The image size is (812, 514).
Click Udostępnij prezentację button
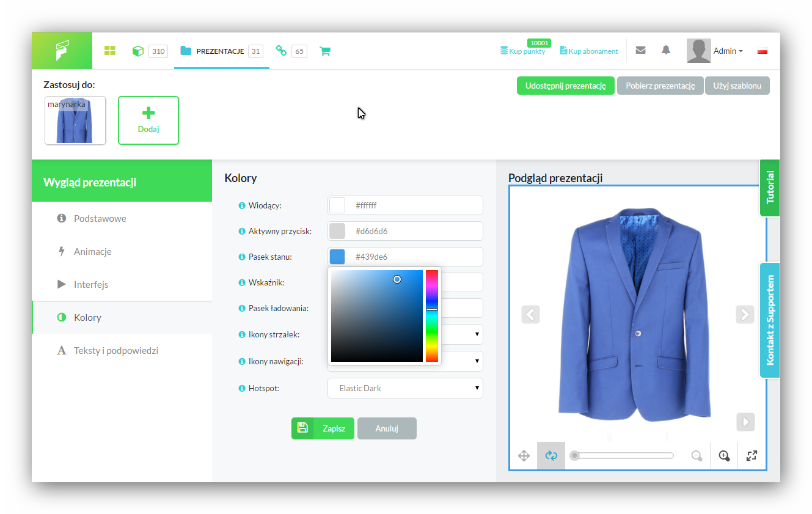(566, 86)
